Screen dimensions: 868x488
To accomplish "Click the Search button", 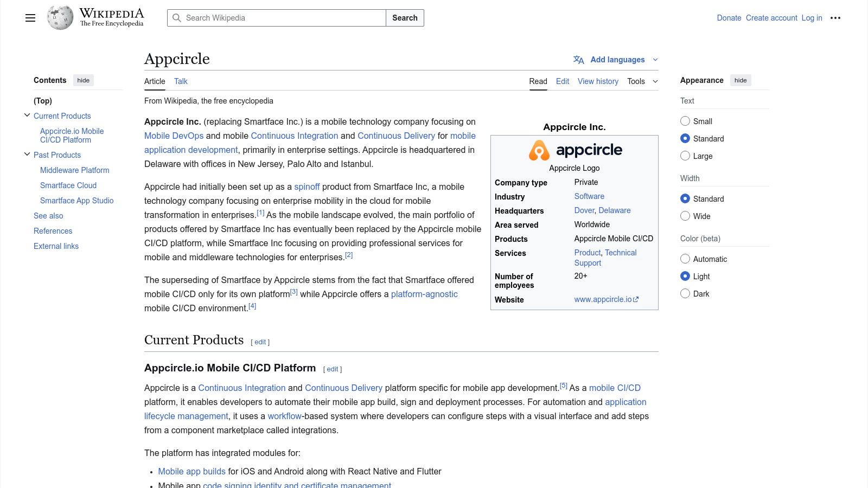I will [x=405, y=18].
